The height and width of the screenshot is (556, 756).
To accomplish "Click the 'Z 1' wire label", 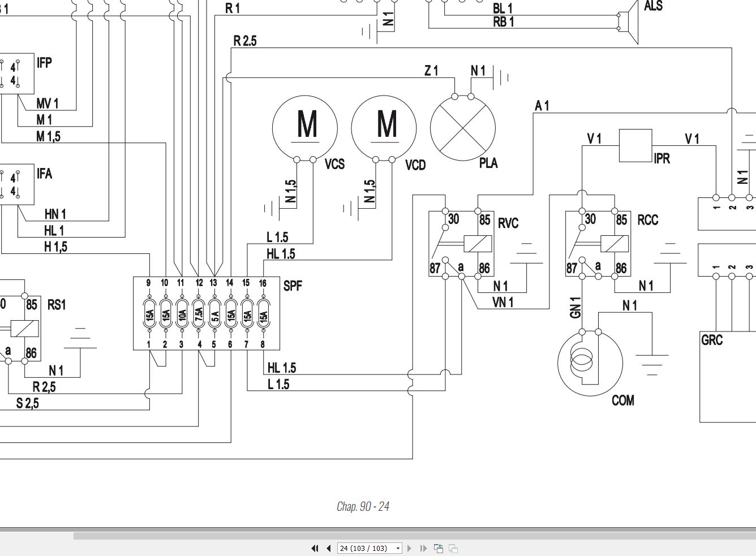I will click(x=431, y=71).
